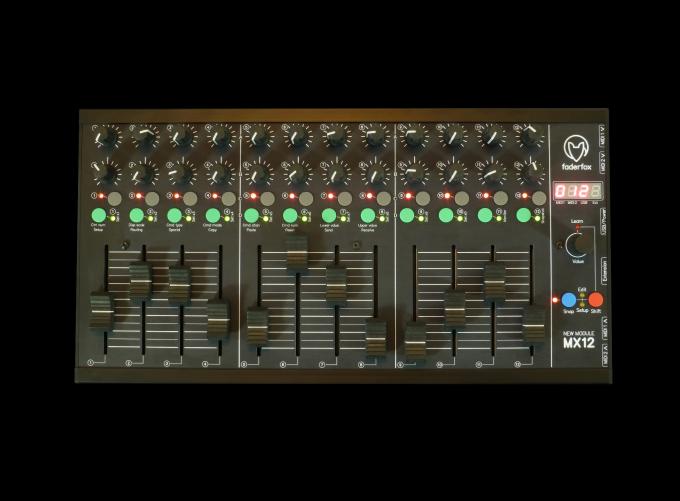Push the green Cmd chan / Paste button

click(x=252, y=215)
